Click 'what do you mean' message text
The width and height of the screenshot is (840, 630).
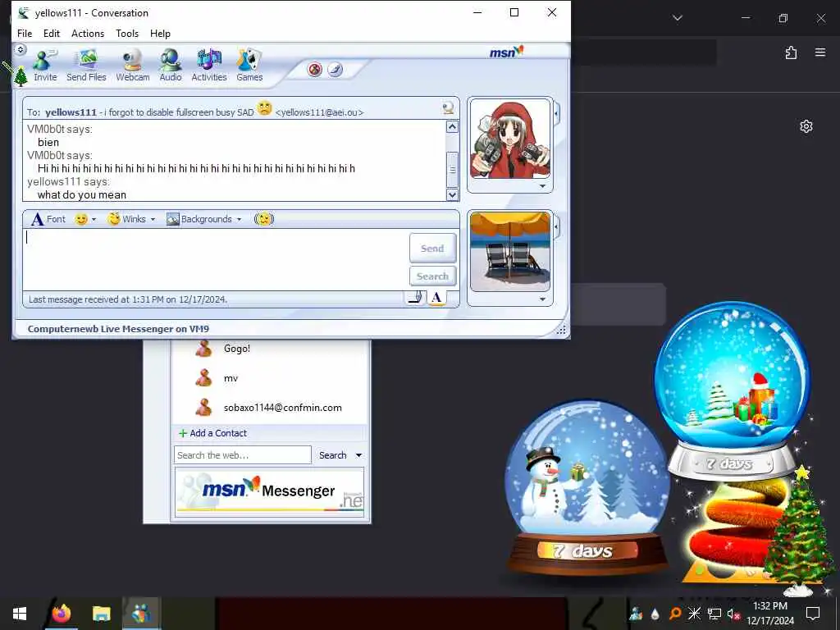(82, 195)
